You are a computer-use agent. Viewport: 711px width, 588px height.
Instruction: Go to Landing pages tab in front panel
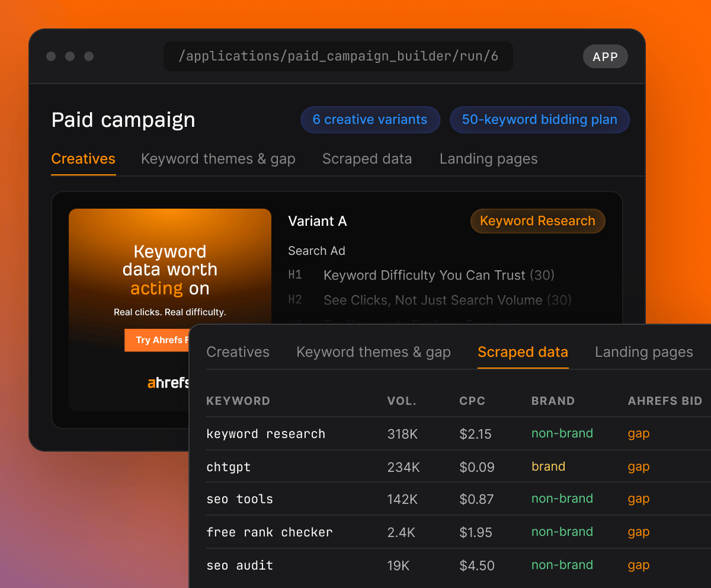click(644, 352)
